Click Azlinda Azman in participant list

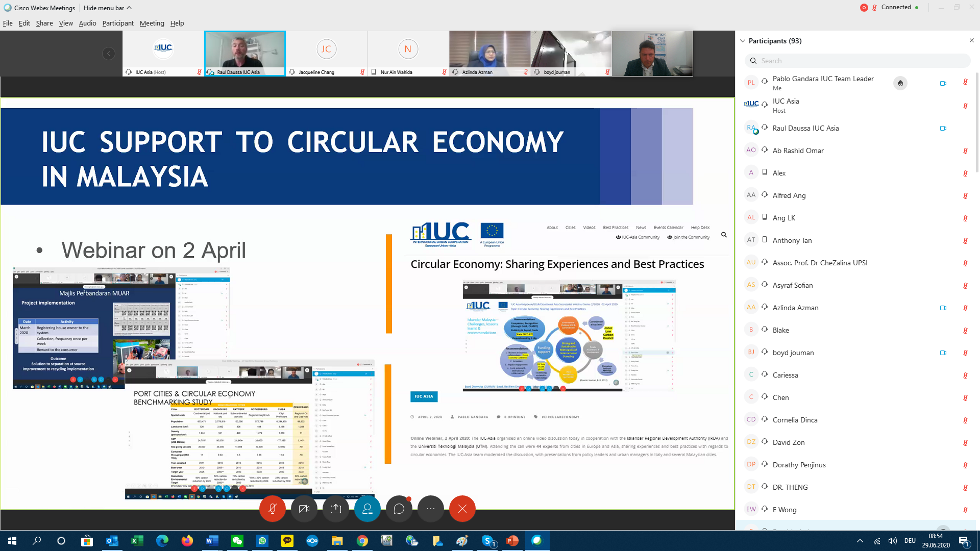[795, 308]
